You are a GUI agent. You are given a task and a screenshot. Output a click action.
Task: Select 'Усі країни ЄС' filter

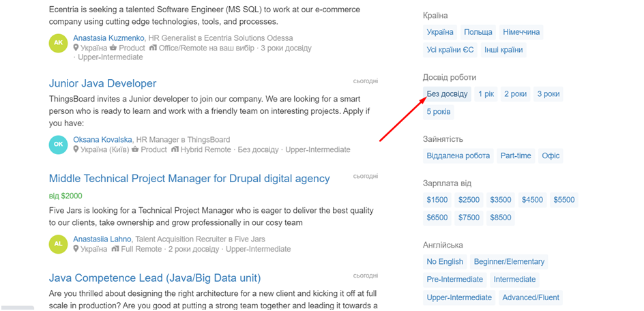(x=450, y=50)
